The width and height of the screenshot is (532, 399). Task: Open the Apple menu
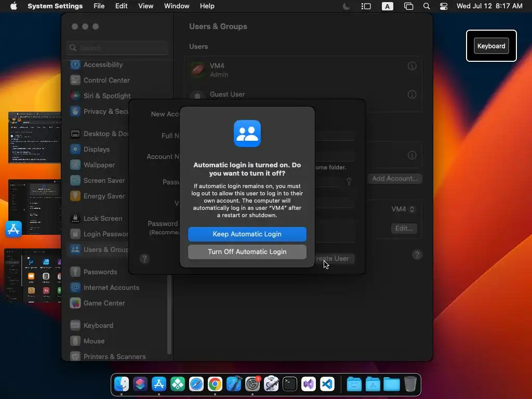coord(14,6)
